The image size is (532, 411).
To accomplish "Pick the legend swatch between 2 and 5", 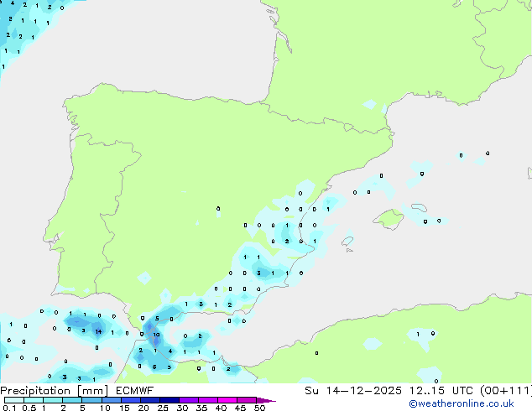I will [72, 400].
